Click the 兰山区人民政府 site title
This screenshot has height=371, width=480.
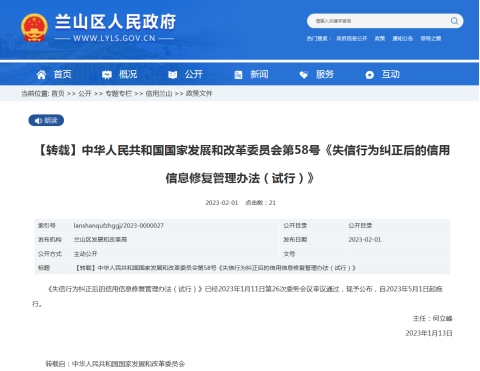coord(115,22)
